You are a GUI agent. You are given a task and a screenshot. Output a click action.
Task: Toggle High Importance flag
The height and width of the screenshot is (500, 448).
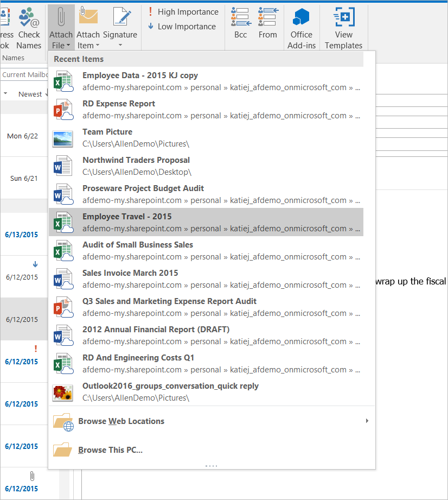(183, 12)
